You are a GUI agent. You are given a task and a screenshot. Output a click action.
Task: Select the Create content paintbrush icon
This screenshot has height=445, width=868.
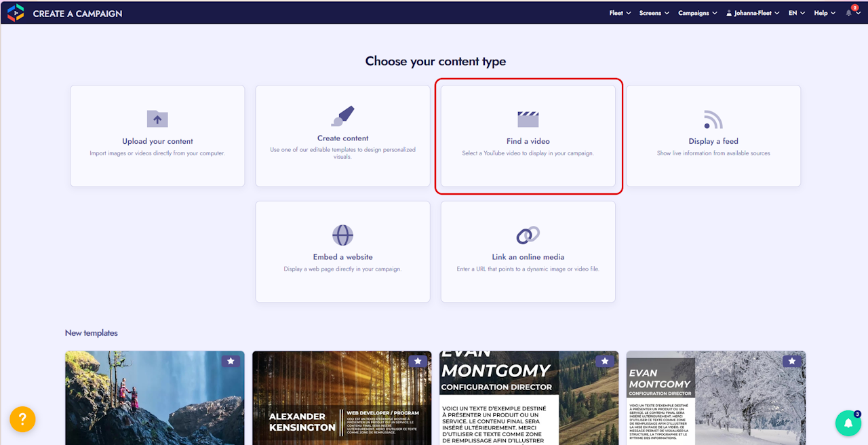343,116
